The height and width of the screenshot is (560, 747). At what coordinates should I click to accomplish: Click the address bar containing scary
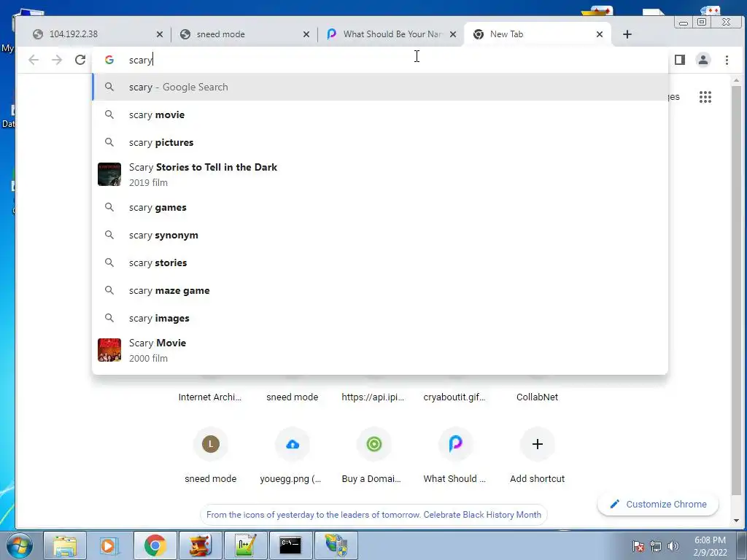tap(380, 60)
